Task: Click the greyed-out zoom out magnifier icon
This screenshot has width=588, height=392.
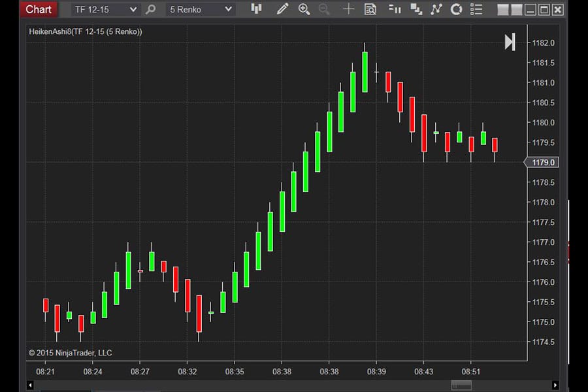Action: point(324,9)
